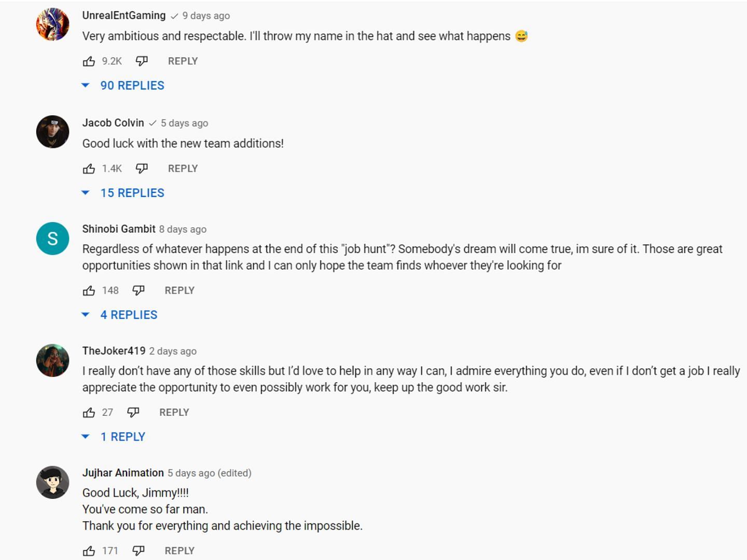The image size is (747, 560).
Task: Reply to TheJoker419's comment
Action: pos(174,412)
